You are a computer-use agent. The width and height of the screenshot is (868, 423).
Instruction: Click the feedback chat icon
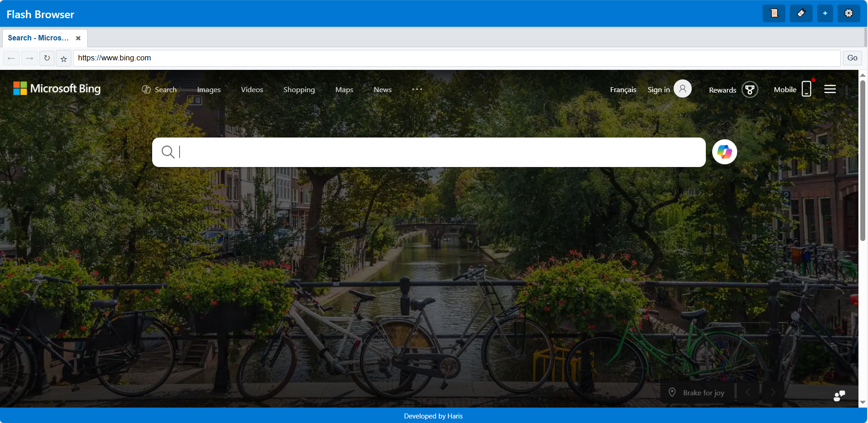point(839,396)
